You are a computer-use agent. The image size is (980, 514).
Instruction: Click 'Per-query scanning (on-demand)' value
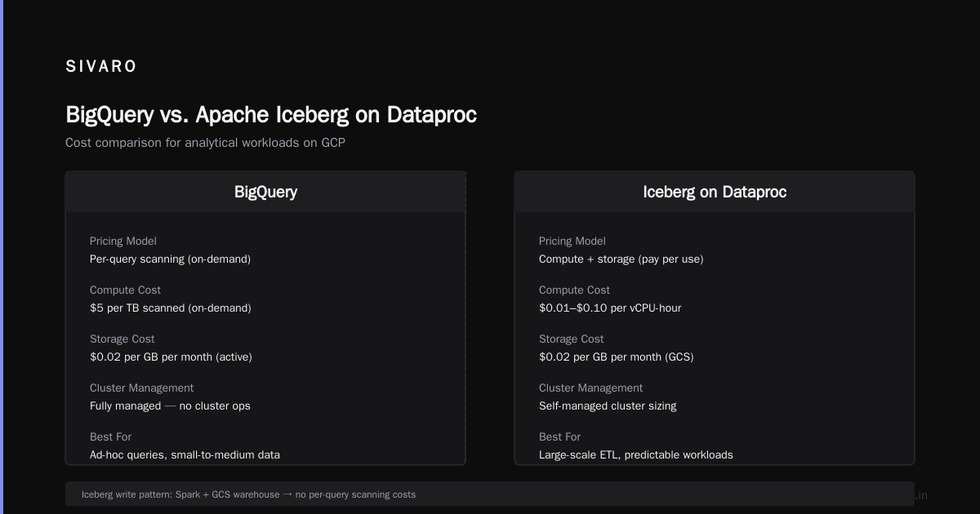tap(170, 259)
